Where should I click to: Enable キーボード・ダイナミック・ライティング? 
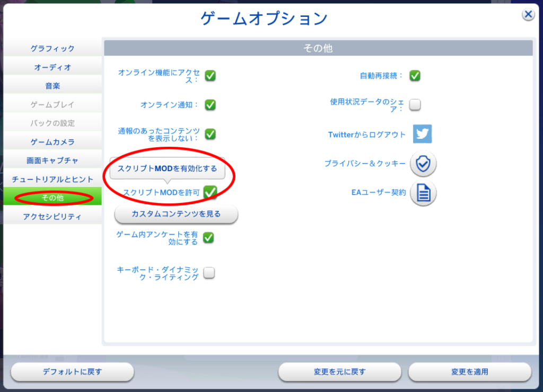209,273
